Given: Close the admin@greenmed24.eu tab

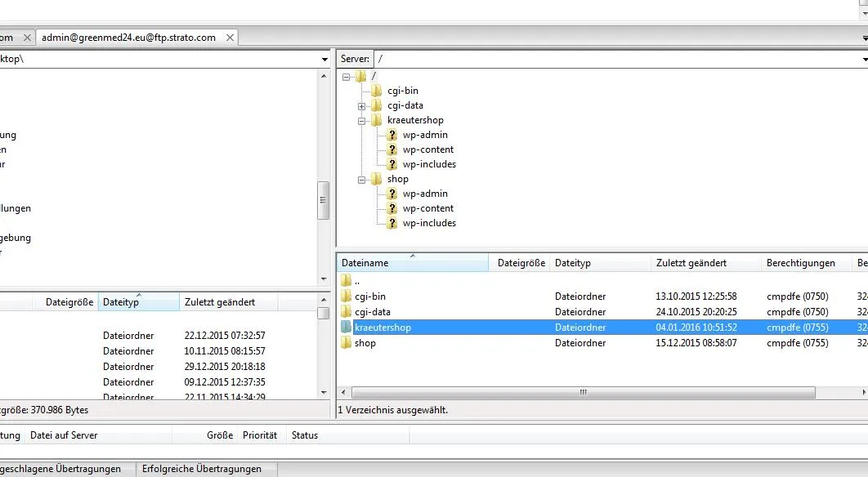Looking at the screenshot, I should point(230,38).
